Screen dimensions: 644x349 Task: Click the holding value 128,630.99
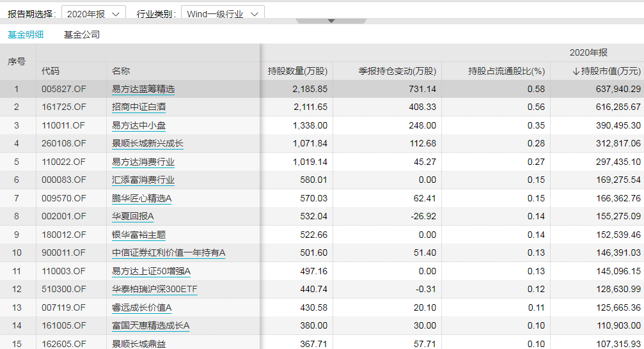(x=618, y=290)
